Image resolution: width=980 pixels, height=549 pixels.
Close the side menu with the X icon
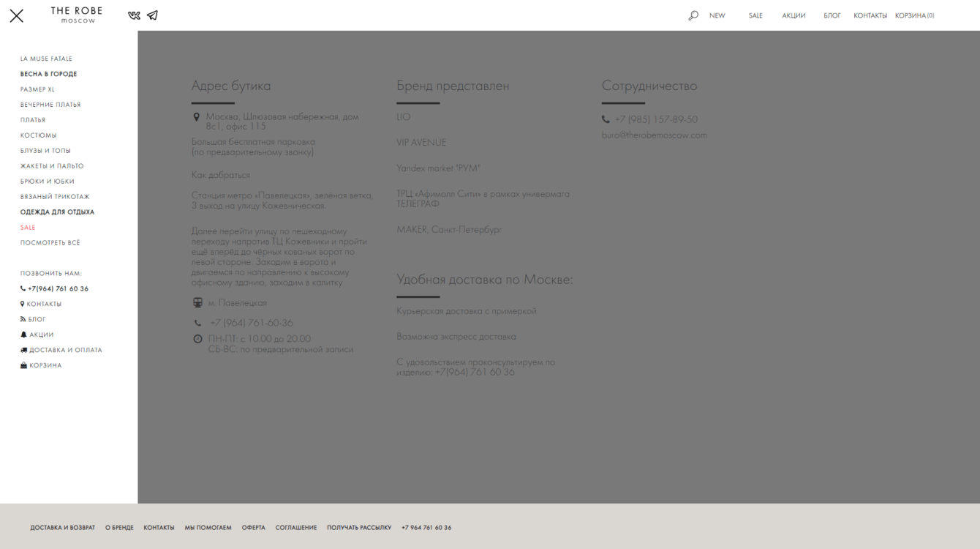[x=16, y=15]
